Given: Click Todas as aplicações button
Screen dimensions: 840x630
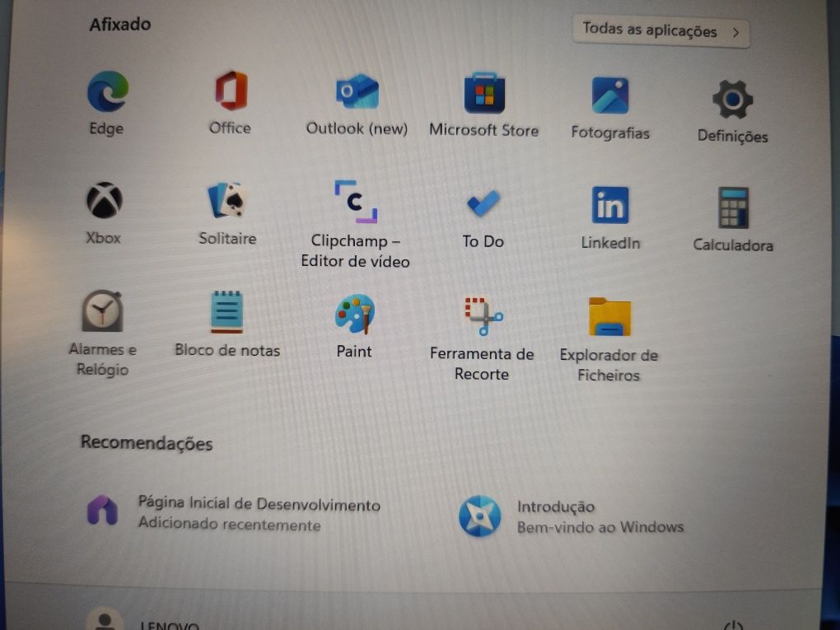Looking at the screenshot, I should (661, 31).
